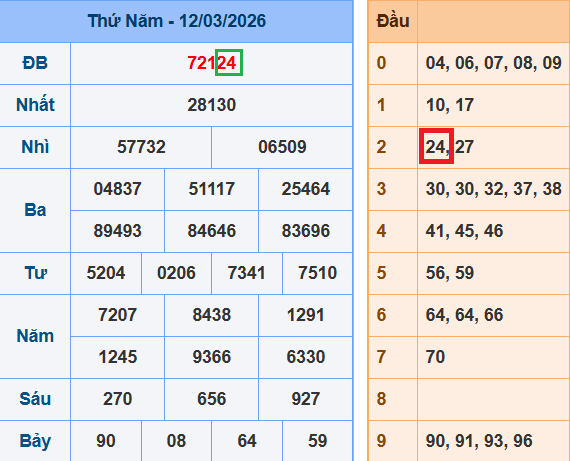The image size is (570, 461).
Task: Click the Nhì result 57732
Action: coord(141,147)
